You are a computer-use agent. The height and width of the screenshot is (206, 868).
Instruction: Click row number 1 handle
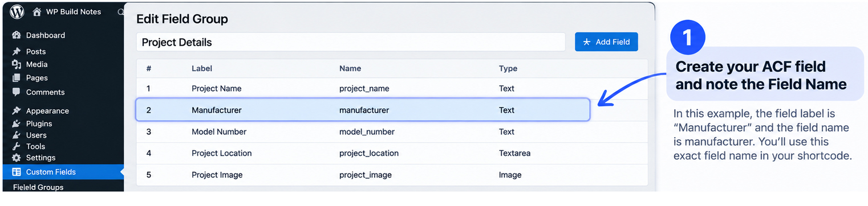149,88
